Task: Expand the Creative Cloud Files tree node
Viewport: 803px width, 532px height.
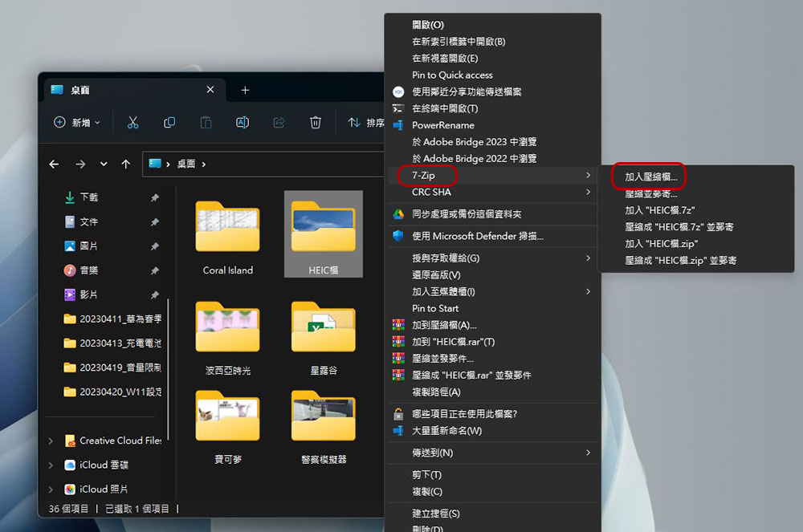Action: pos(51,441)
